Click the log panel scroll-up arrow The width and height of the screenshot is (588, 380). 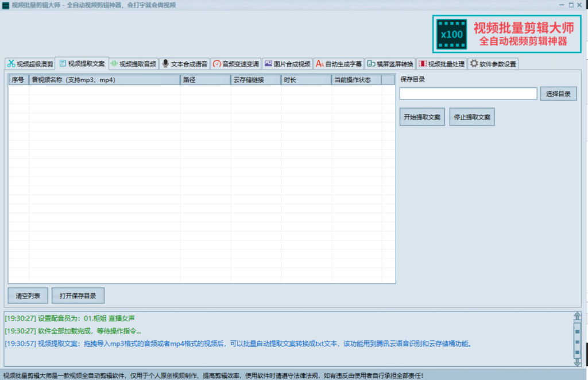[578, 316]
